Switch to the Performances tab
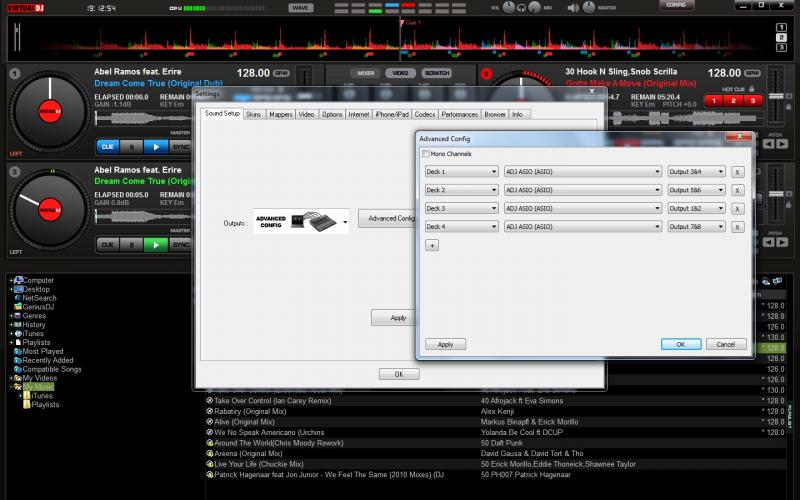The width and height of the screenshot is (800, 500). click(459, 115)
